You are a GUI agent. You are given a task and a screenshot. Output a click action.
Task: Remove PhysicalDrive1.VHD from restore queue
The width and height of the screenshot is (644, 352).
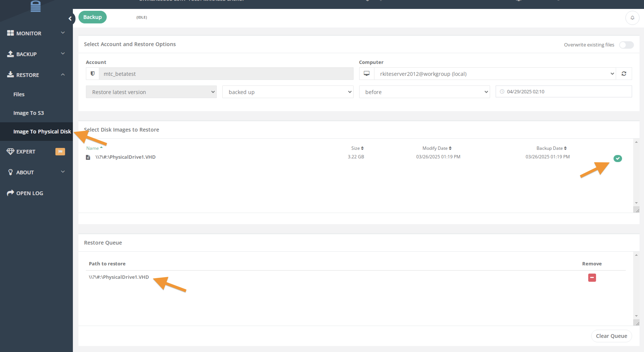point(592,277)
